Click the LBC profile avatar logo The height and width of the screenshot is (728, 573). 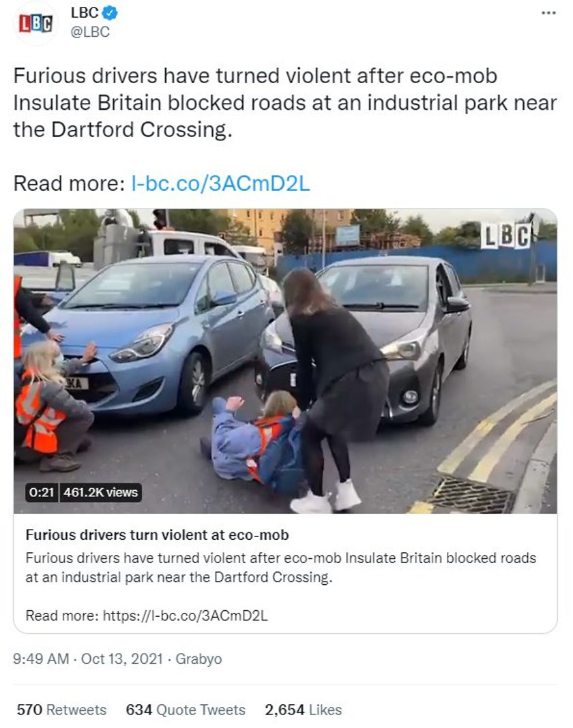point(35,23)
